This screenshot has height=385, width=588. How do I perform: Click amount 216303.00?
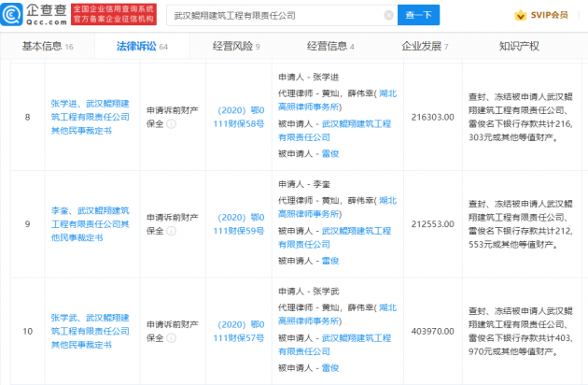[x=433, y=117]
